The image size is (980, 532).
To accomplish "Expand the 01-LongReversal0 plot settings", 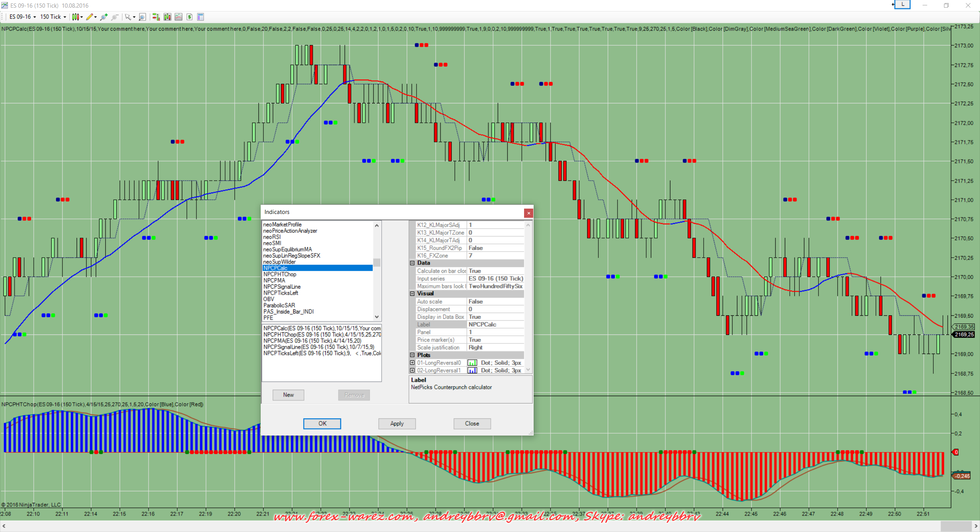I will tap(412, 363).
